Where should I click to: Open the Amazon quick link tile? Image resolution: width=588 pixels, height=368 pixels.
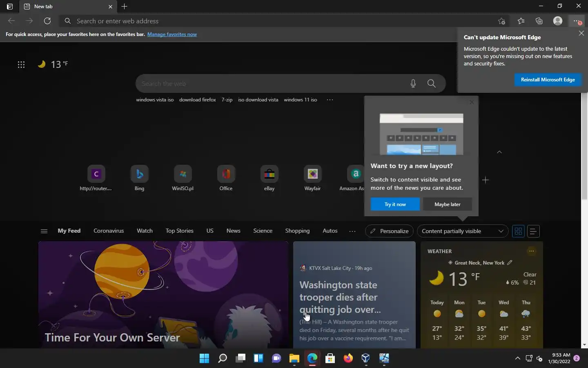point(352,178)
